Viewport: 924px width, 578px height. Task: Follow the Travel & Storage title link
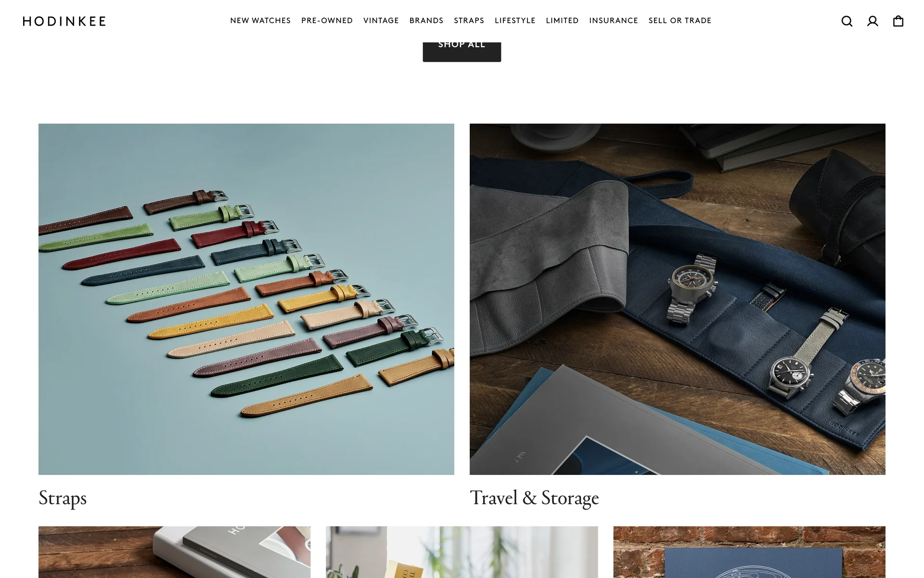coord(534,498)
